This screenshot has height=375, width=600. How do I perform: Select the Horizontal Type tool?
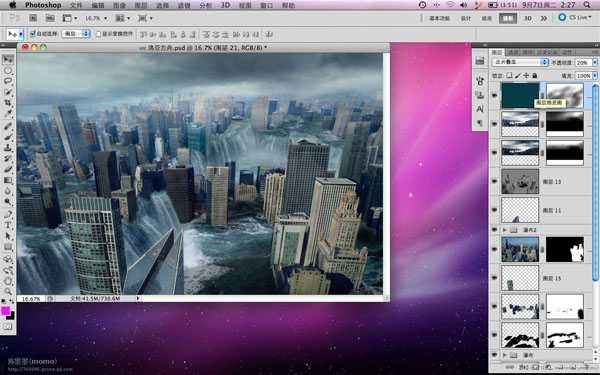(8, 225)
